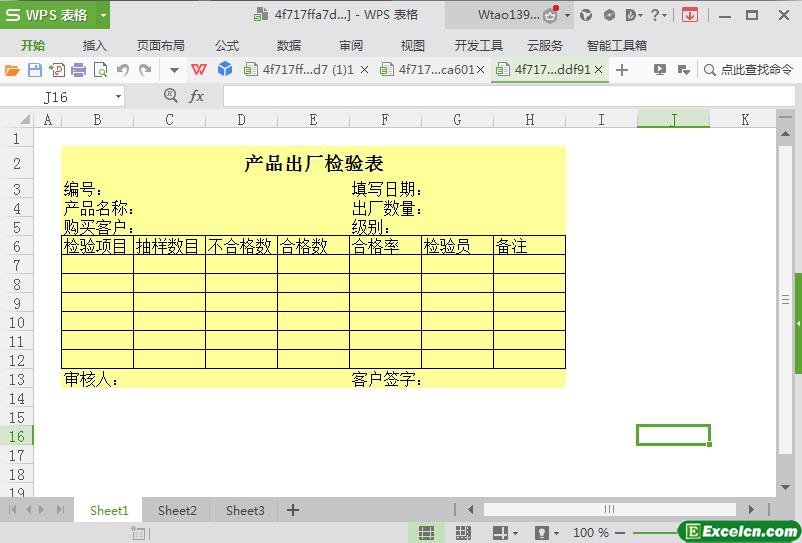Save the workbook with the floppy disk icon

pos(35,70)
